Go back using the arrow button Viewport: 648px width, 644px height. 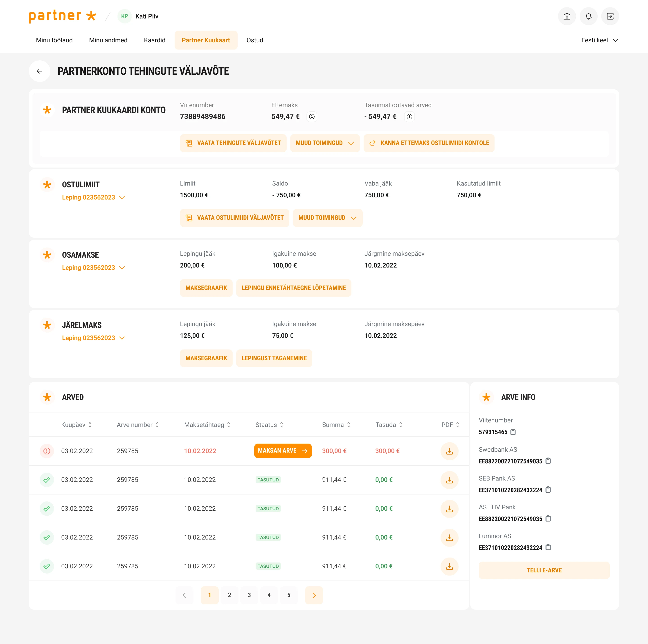40,71
